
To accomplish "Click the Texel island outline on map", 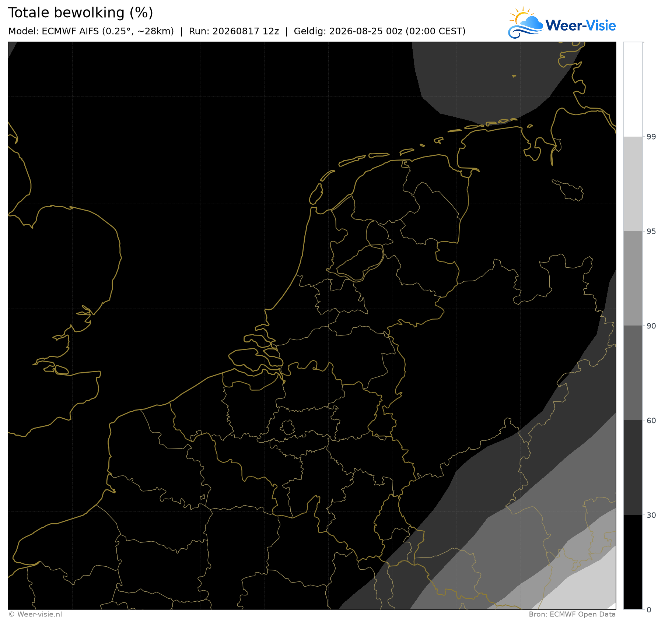I will point(316,194).
